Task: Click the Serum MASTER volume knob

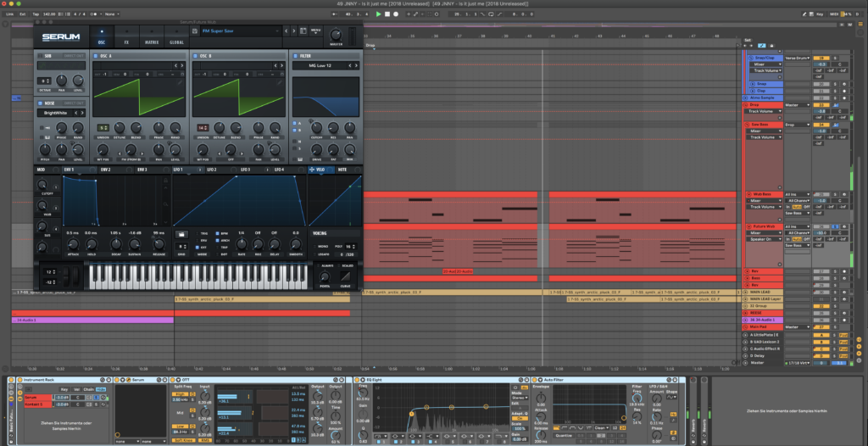Action: point(336,35)
